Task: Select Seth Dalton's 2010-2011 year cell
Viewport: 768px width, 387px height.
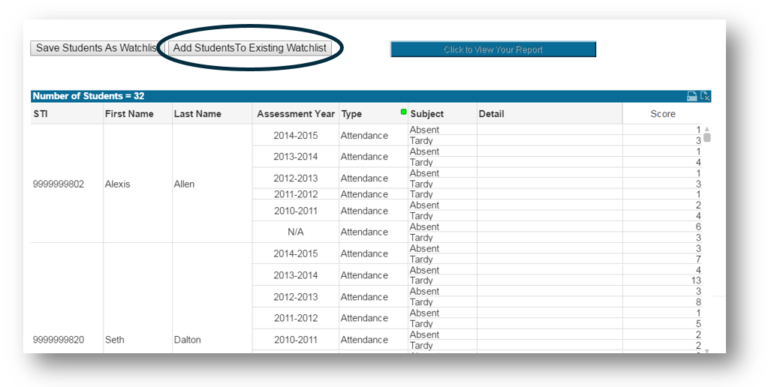Action: click(x=295, y=339)
